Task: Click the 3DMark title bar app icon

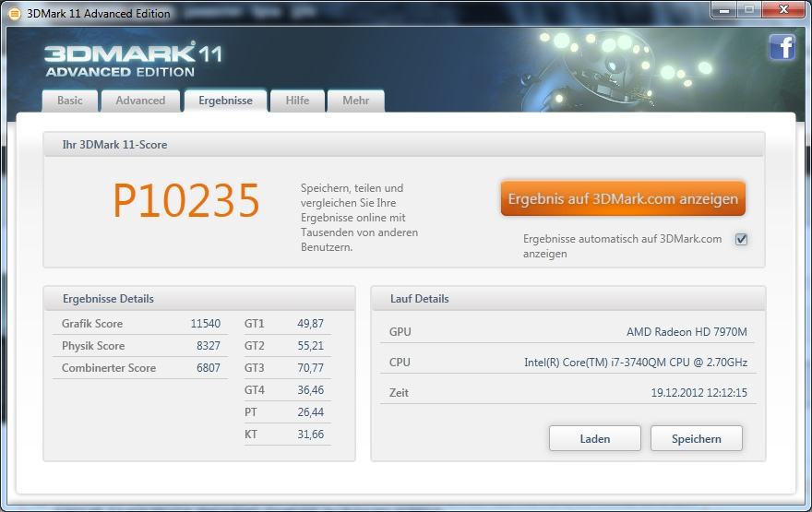Action: 16,14
